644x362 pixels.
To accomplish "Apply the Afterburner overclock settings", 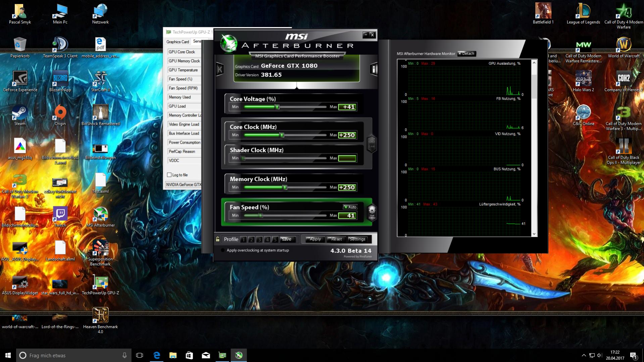I will [315, 239].
